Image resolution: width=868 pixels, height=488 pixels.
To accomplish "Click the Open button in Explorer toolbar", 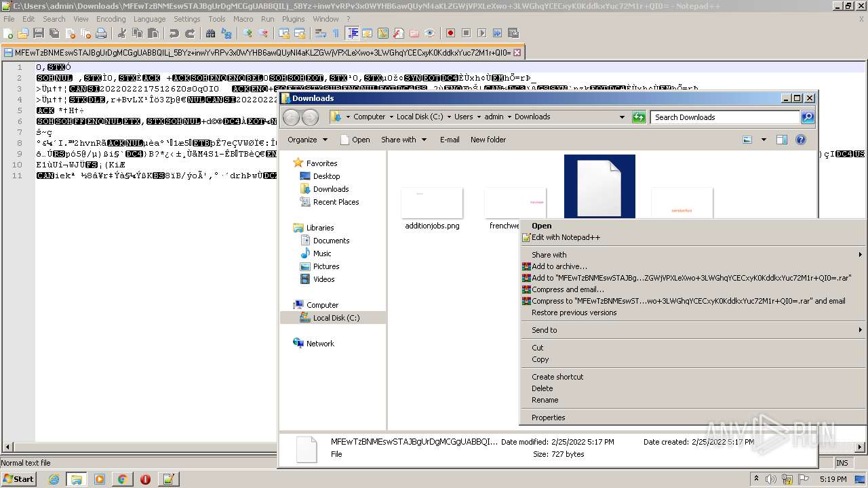I will [355, 140].
